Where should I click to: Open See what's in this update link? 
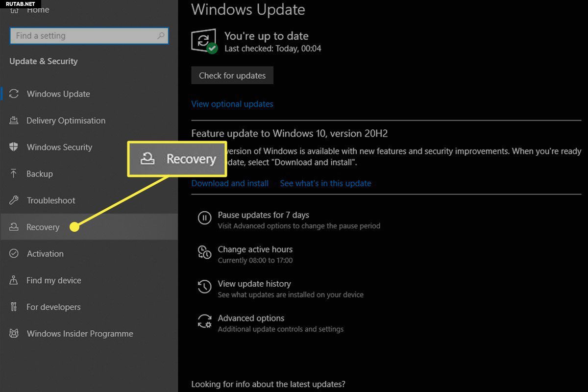325,183
